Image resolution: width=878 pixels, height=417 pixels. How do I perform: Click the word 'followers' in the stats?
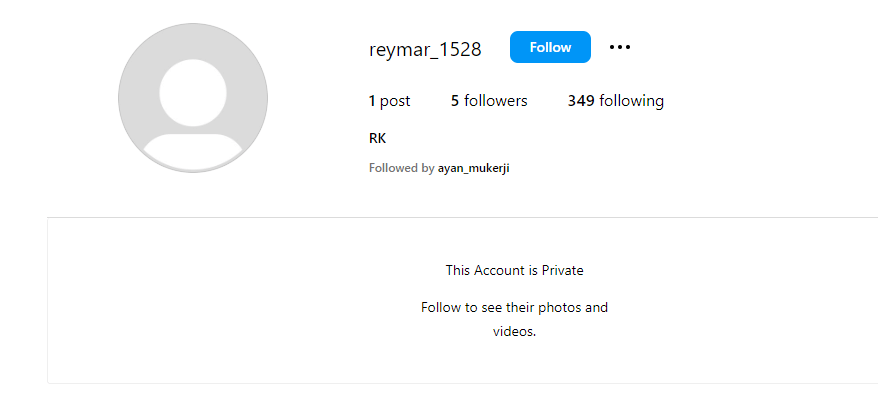pyautogui.click(x=496, y=101)
